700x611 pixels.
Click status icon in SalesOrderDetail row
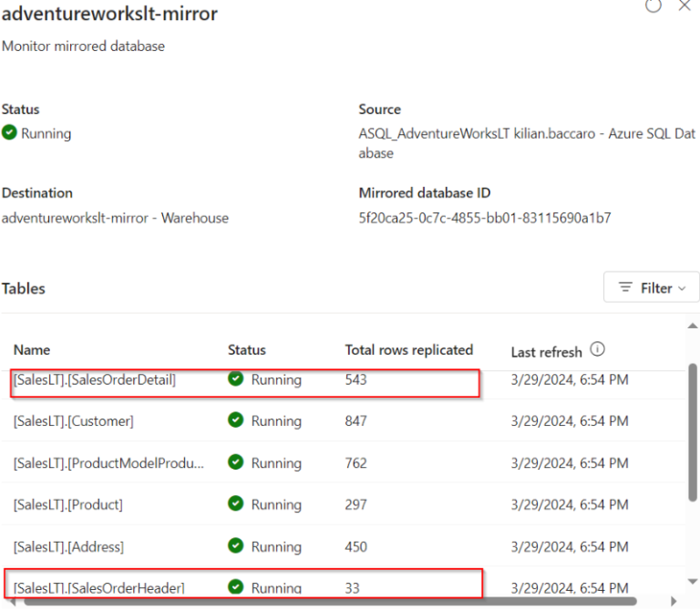[x=236, y=378]
